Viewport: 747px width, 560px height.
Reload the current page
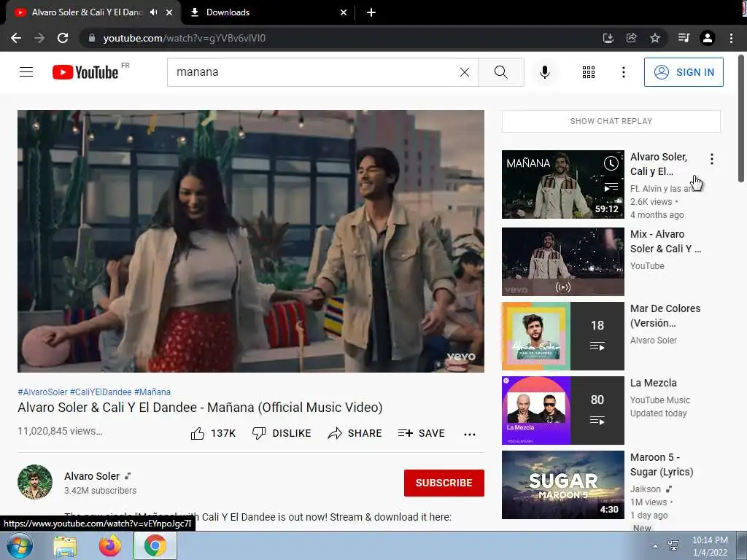[63, 38]
